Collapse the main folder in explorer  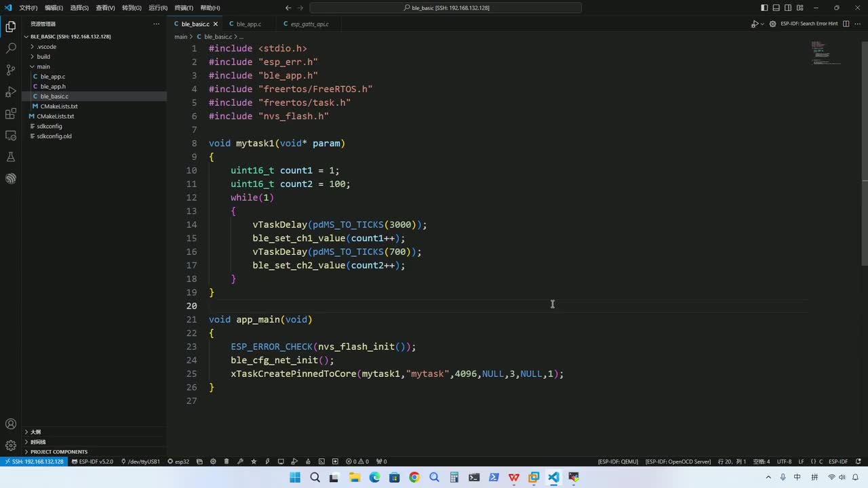tap(43, 66)
